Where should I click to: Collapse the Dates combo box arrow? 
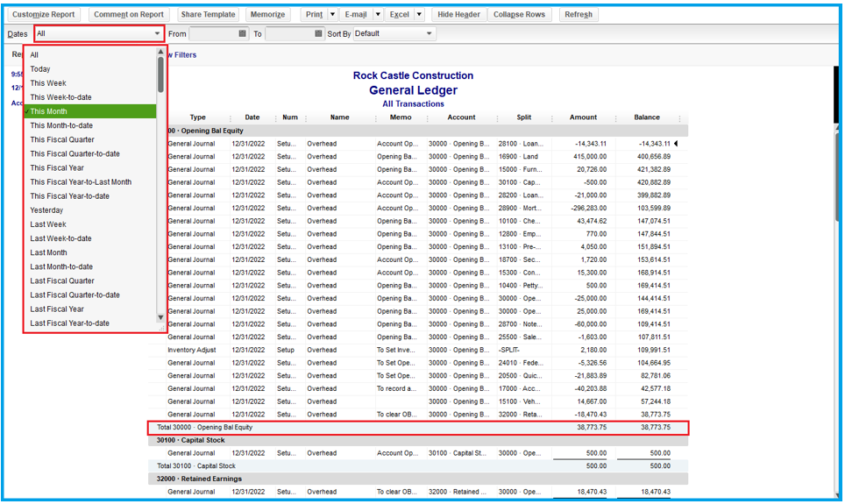[158, 34]
